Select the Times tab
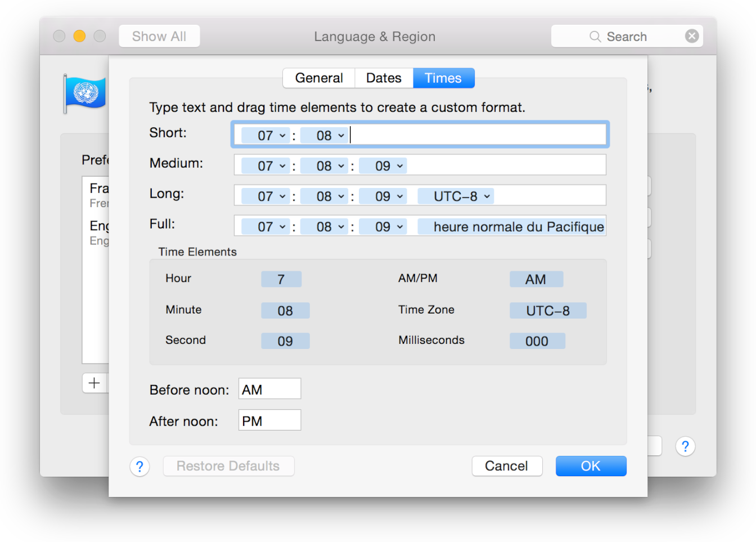 tap(443, 78)
